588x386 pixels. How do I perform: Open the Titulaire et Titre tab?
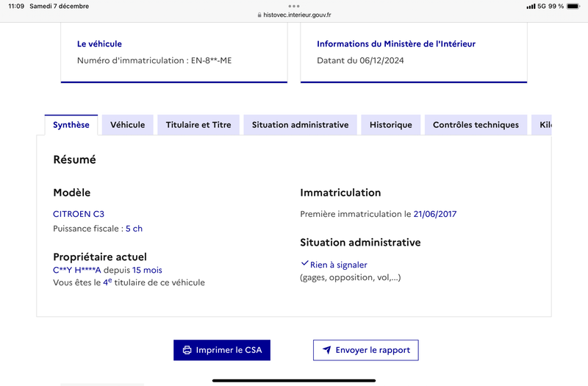(x=198, y=125)
